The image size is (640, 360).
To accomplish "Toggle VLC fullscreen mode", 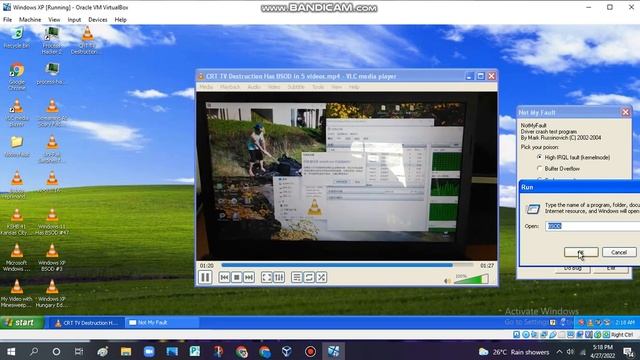I will pos(267,278).
